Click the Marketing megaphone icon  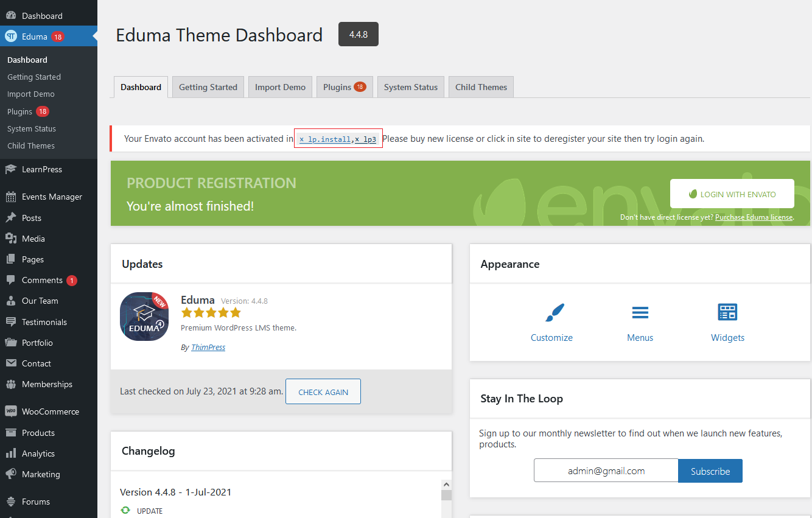point(11,474)
